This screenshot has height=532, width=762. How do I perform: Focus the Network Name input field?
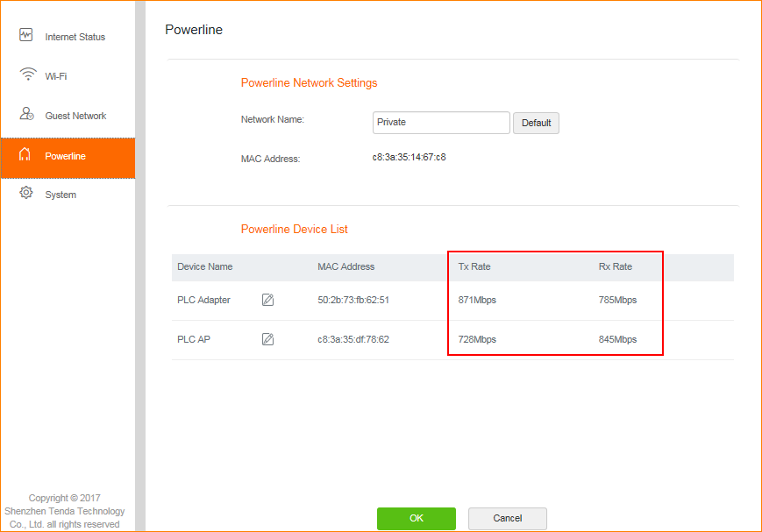[441, 123]
